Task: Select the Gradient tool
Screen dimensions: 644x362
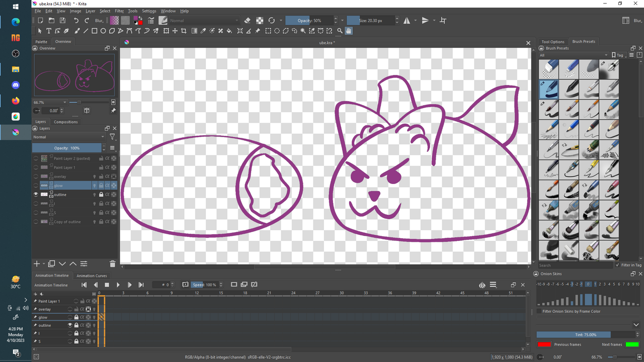Action: [194, 31]
